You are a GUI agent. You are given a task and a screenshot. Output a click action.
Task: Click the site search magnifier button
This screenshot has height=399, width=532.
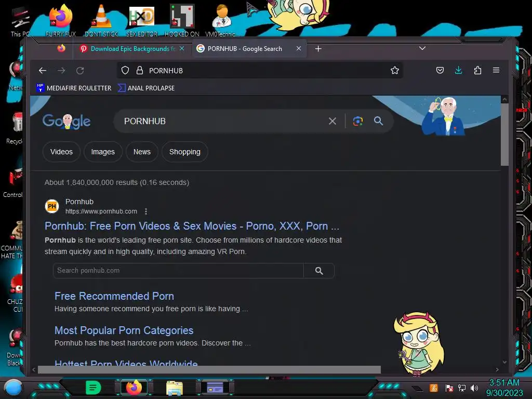(x=319, y=271)
